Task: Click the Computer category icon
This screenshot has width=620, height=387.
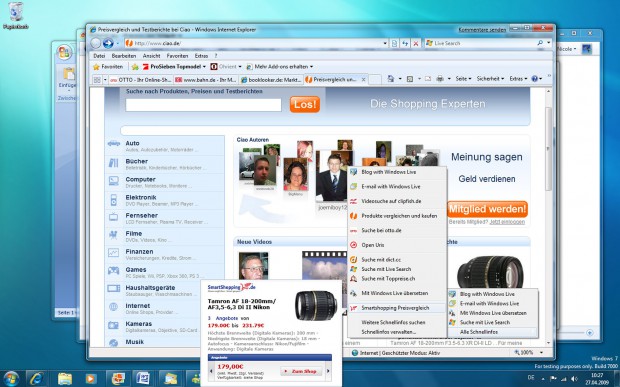Action: [x=113, y=181]
